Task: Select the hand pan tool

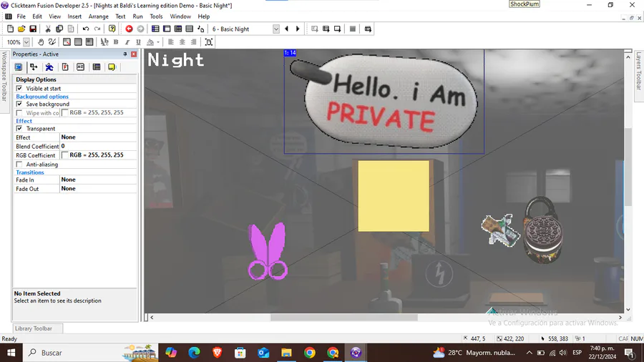Action: pyautogui.click(x=41, y=42)
